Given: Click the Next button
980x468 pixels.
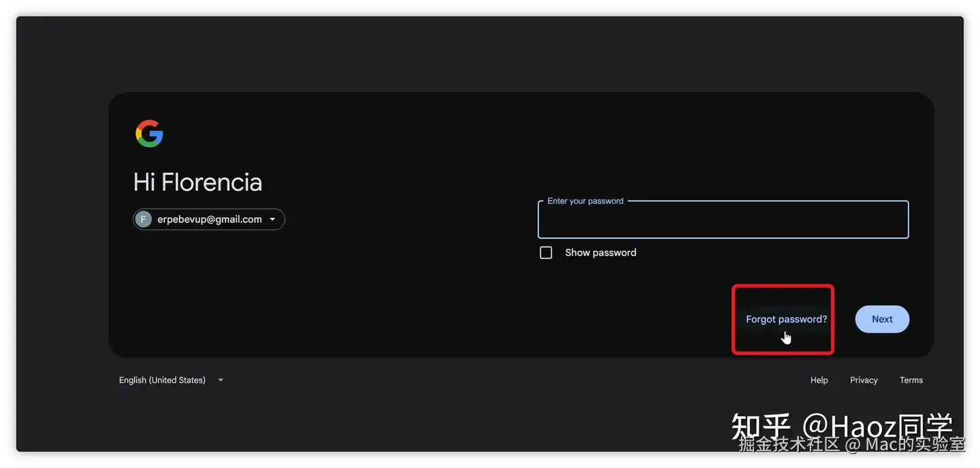Looking at the screenshot, I should [x=882, y=319].
